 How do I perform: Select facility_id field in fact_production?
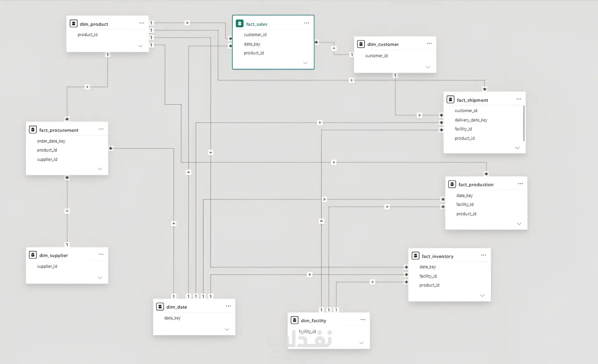pos(465,205)
